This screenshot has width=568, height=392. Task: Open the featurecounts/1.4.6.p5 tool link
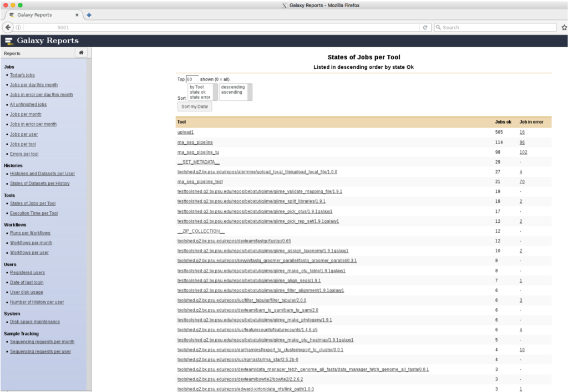point(247,330)
